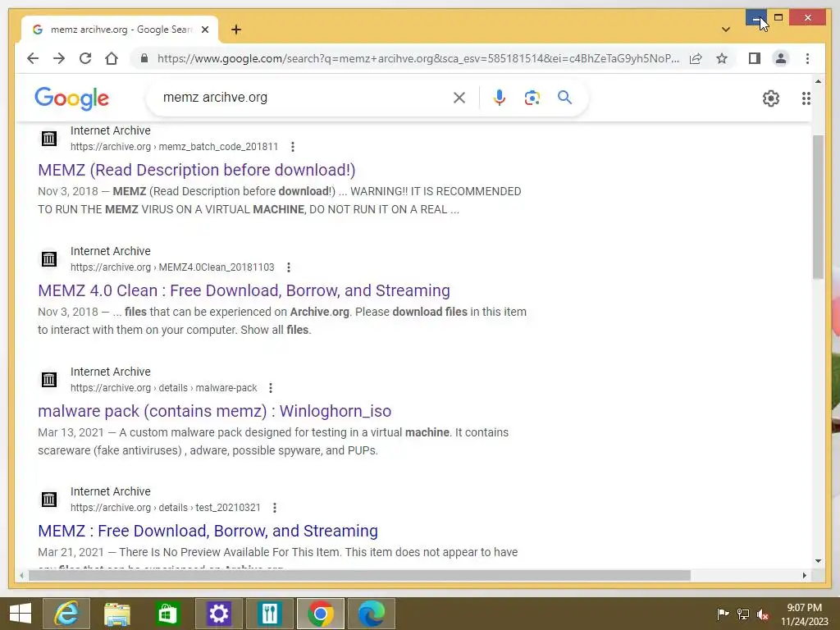
Task: Go to the Google logo homepage
Action: click(72, 98)
